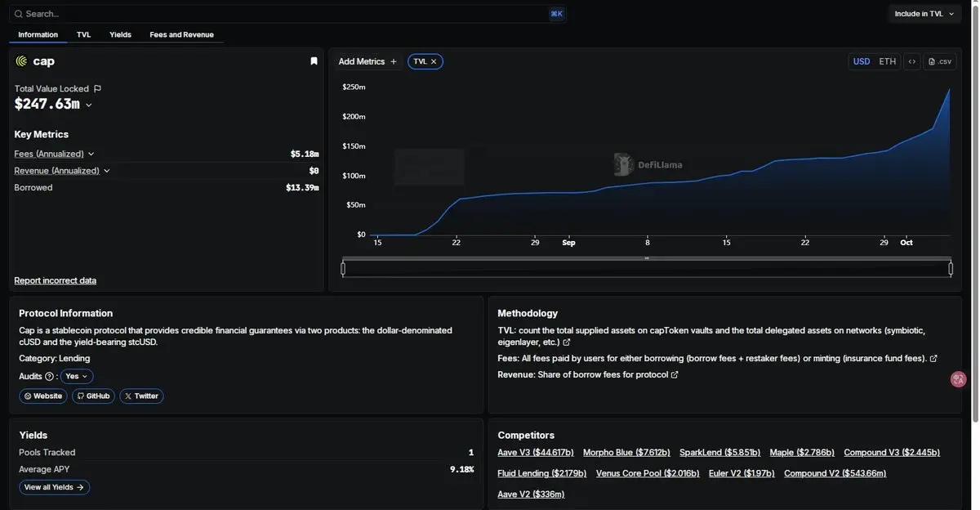Image resolution: width=980 pixels, height=510 pixels.
Task: Click the plus icon in Add Metrics
Action: point(394,61)
